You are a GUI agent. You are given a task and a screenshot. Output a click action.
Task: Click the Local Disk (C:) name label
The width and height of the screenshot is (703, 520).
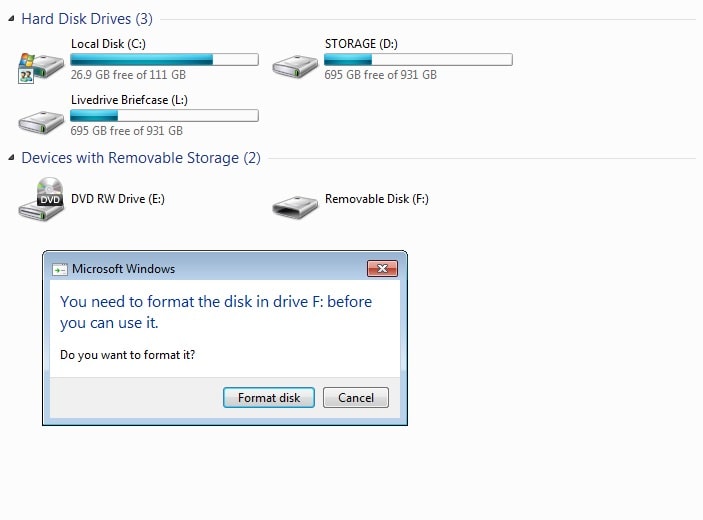click(x=108, y=44)
